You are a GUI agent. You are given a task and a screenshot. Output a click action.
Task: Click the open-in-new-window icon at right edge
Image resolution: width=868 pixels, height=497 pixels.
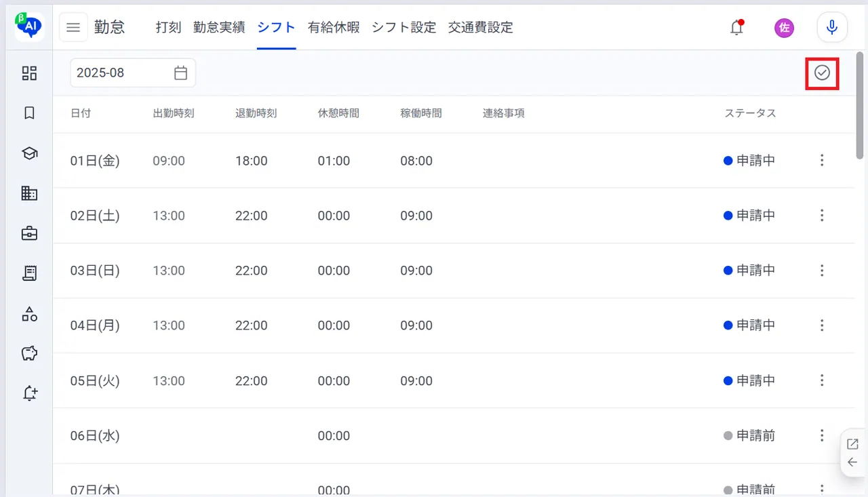pyautogui.click(x=853, y=444)
